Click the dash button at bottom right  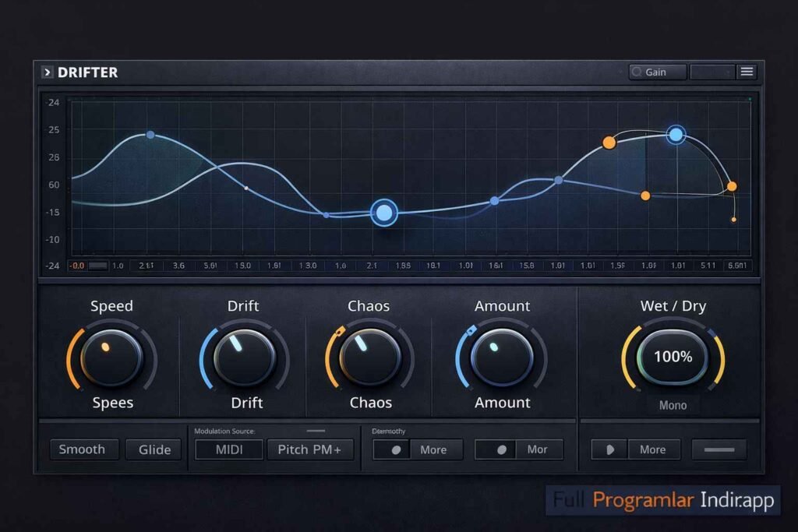tap(719, 449)
